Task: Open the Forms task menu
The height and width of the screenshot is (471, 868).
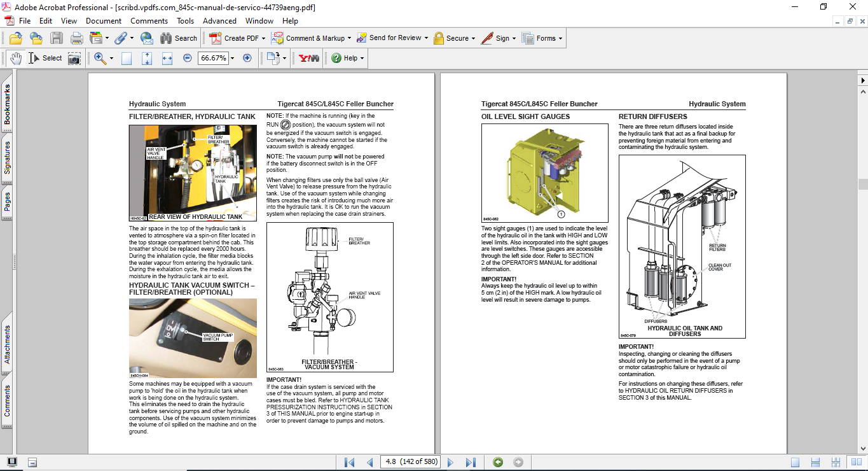Action: point(543,38)
